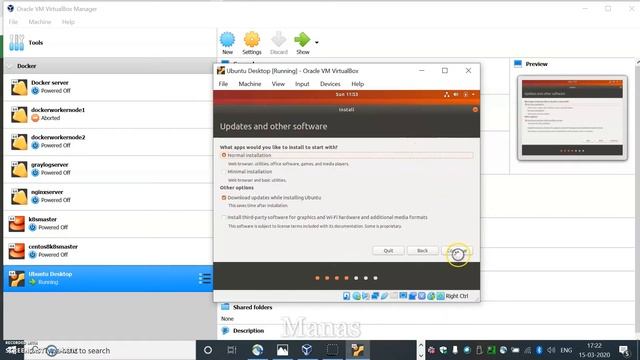Enable Install third-party software checkbox
The height and width of the screenshot is (360, 640).
[x=224, y=217]
